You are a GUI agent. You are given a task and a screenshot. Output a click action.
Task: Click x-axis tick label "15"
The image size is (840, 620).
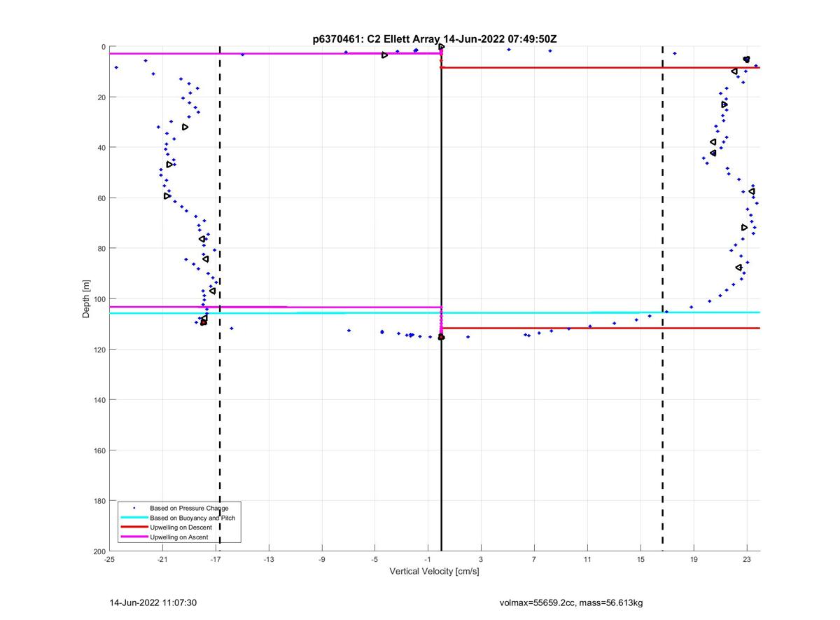tap(640, 560)
